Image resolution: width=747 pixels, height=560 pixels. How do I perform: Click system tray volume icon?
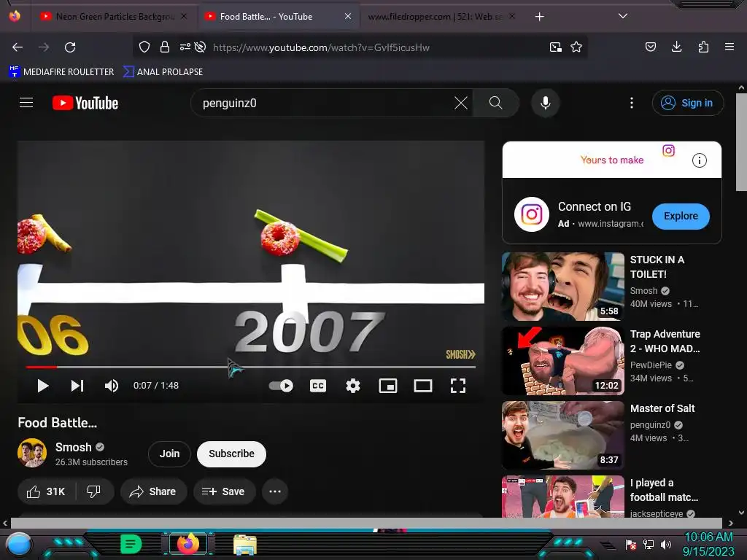click(x=666, y=544)
